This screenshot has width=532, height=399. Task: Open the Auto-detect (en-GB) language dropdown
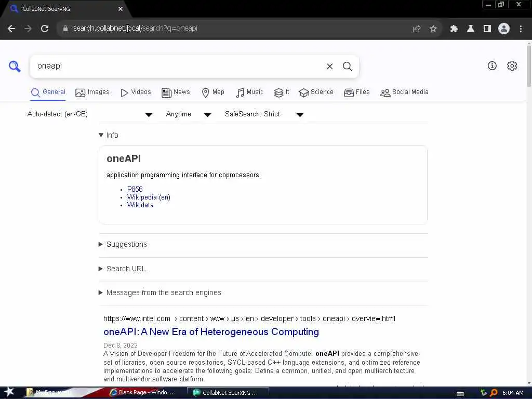click(x=90, y=114)
